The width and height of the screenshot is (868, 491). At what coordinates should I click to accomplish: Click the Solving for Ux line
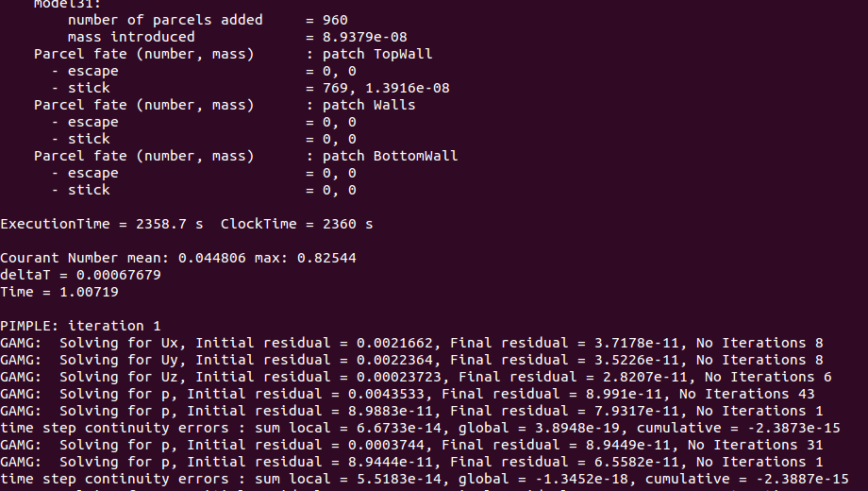[411, 343]
